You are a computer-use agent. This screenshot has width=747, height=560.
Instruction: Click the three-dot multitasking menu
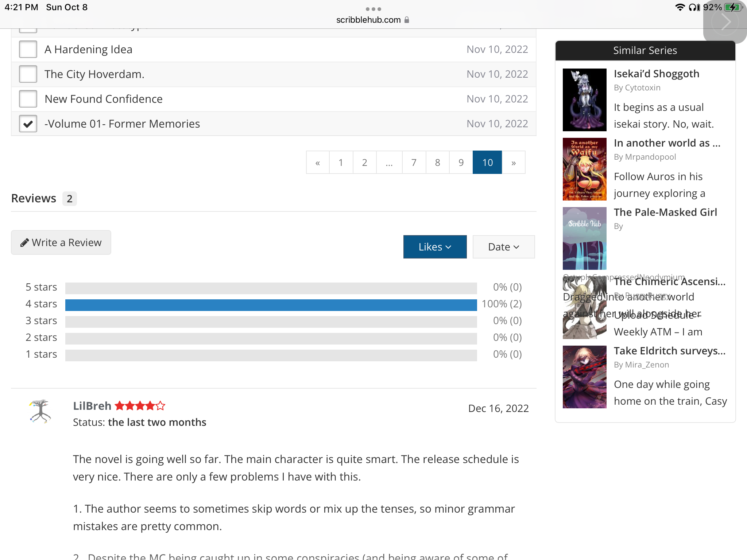pos(373,9)
